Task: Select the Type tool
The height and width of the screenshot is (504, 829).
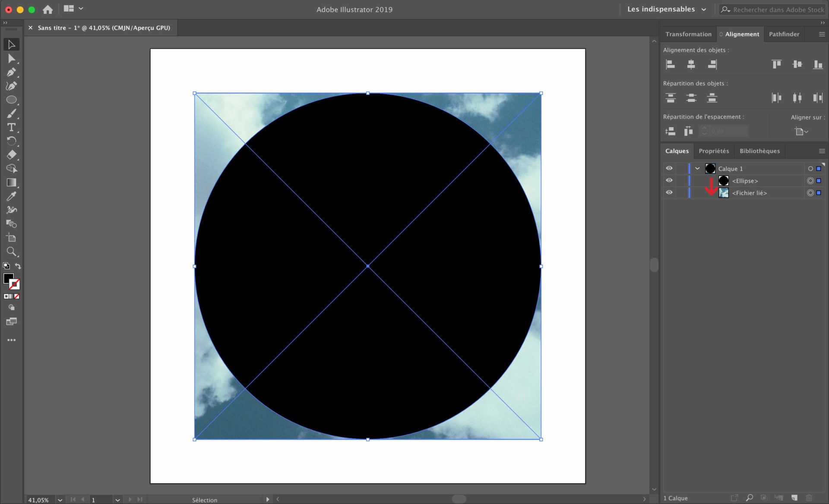Action: pyautogui.click(x=11, y=127)
